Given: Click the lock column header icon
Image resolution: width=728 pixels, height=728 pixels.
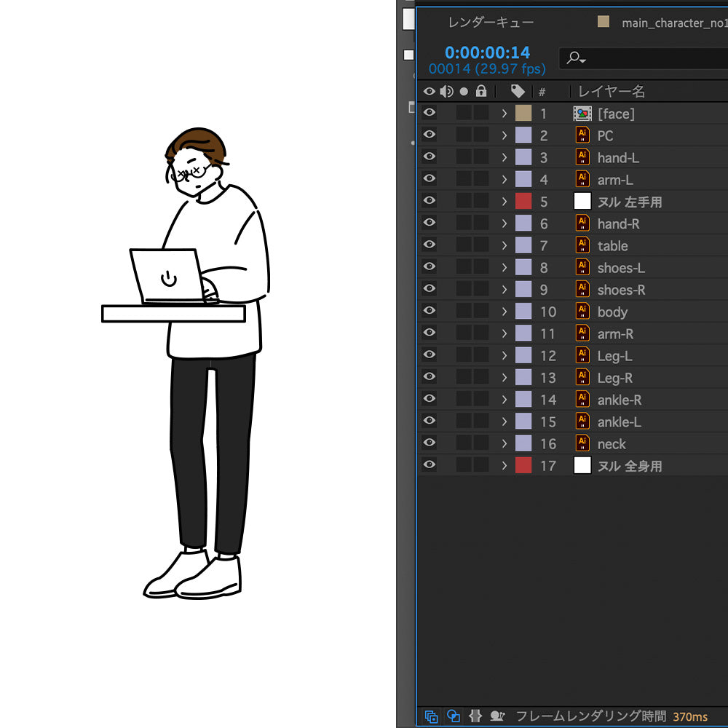Looking at the screenshot, I should click(481, 91).
